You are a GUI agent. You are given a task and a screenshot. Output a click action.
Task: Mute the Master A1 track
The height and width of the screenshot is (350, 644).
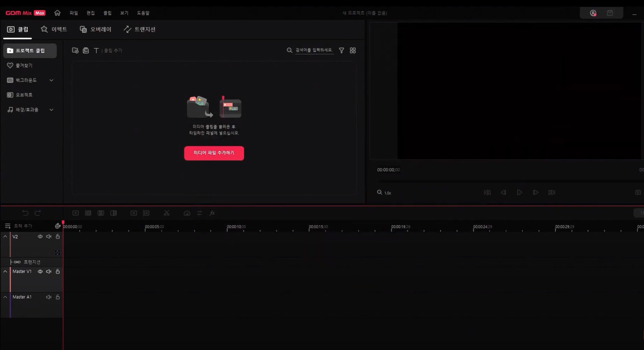49,297
